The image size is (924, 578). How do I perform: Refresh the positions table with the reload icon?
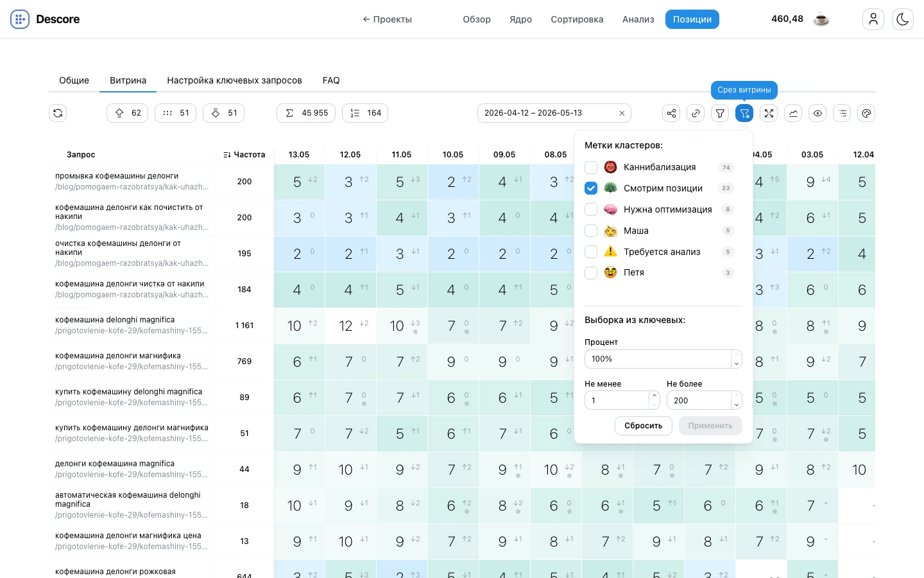pyautogui.click(x=58, y=113)
